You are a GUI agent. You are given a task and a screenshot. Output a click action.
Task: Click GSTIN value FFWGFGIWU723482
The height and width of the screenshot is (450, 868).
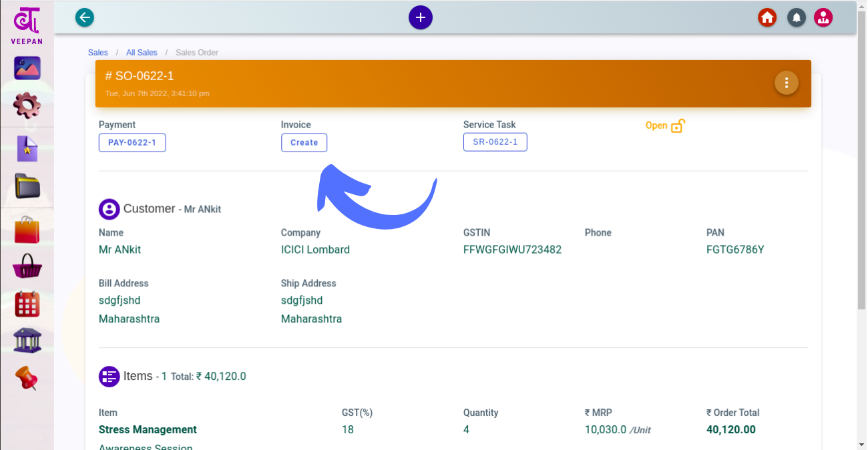click(512, 250)
